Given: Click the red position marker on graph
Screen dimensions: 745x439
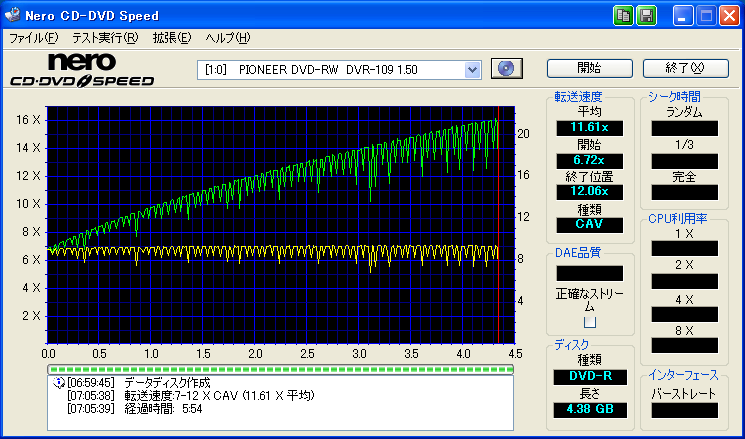Looking at the screenshot, I should (498, 224).
